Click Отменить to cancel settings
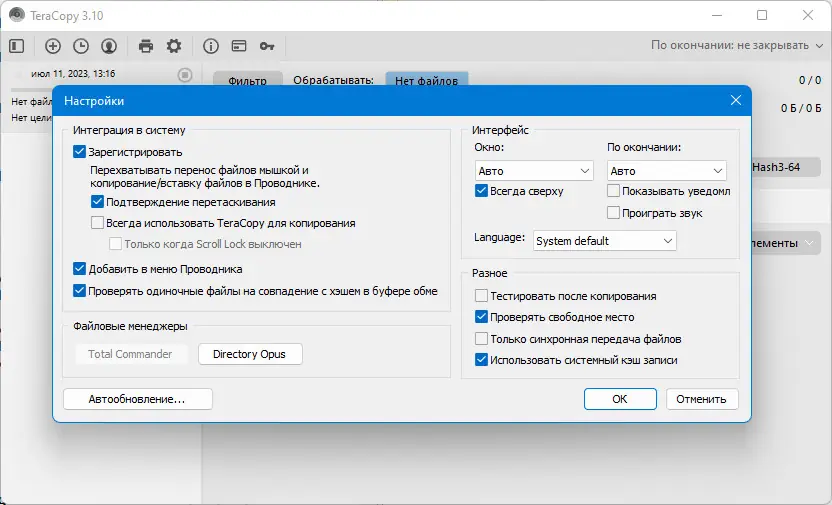Viewport: 832px width, 505px height. coord(701,399)
